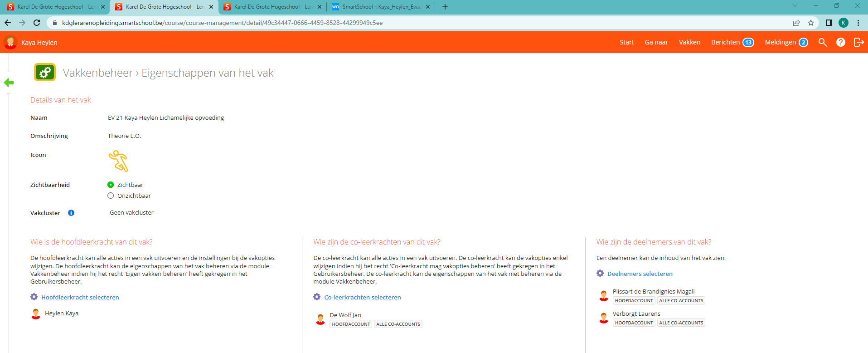
Task: Open Meldingen notifications menu
Action: [786, 42]
